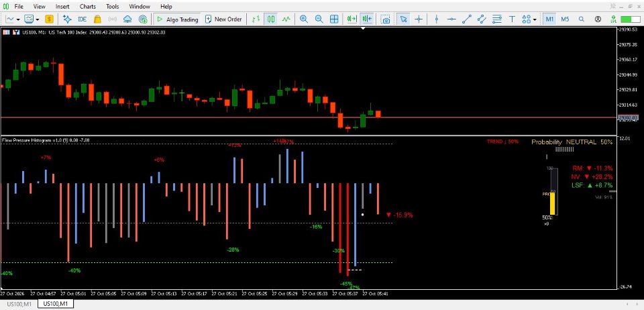644x310 pixels.
Task: Open the toolbar search magnifier
Action: [x=581, y=19]
